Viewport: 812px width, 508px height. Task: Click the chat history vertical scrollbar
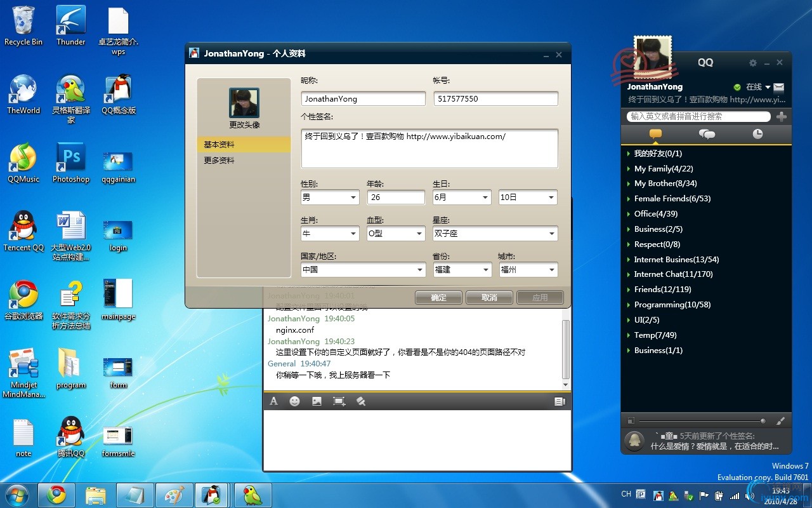click(566, 349)
